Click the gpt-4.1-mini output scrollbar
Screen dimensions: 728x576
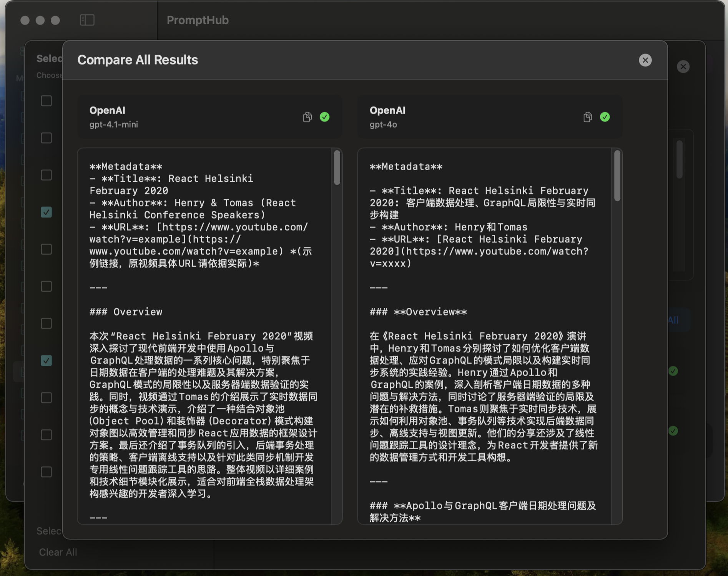(x=337, y=168)
